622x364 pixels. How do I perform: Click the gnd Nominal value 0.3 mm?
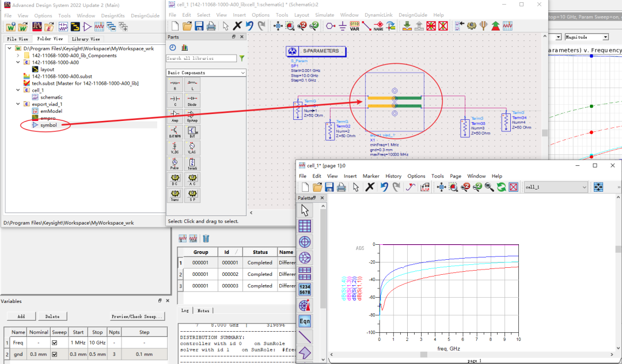39,354
